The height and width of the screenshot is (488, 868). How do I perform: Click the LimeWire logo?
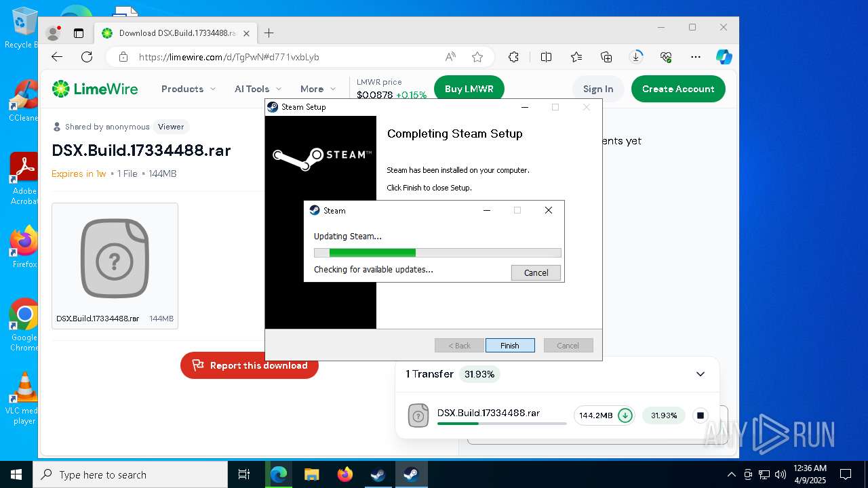95,89
